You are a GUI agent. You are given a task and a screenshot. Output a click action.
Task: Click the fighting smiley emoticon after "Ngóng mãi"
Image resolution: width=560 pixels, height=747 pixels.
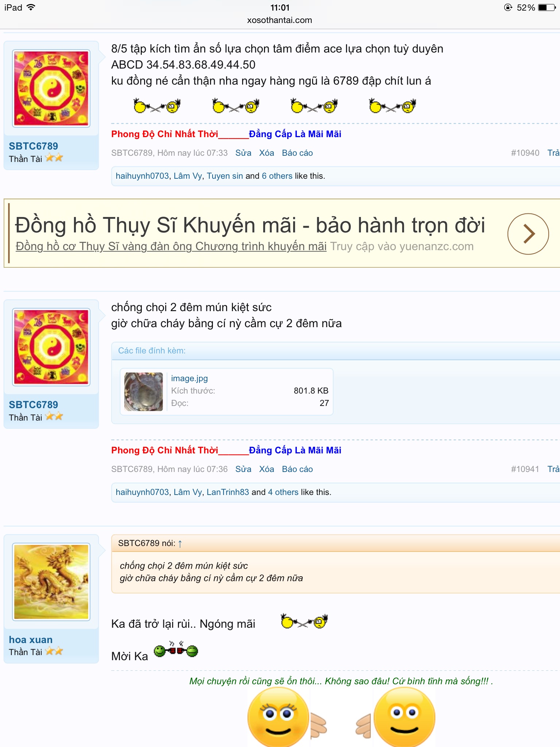[x=304, y=621]
